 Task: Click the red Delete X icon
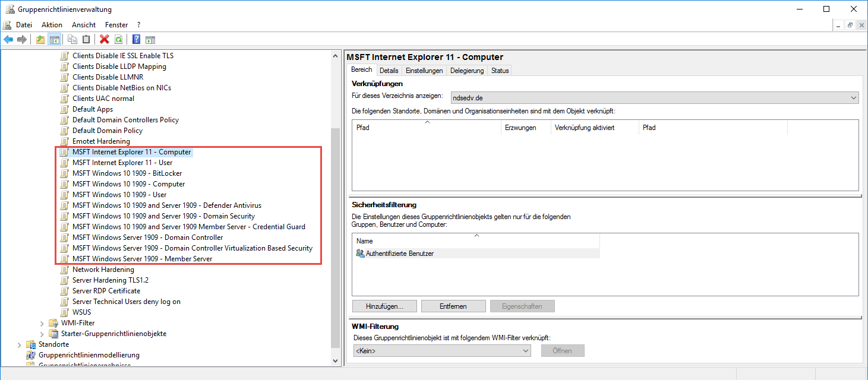(105, 40)
